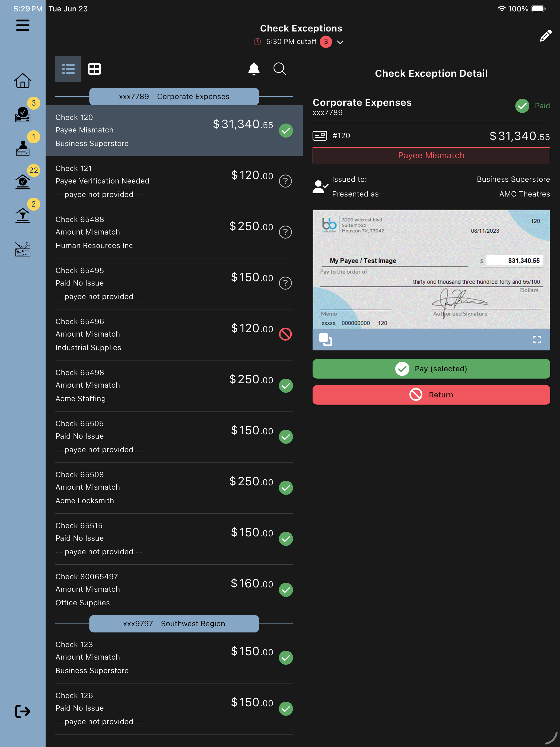
Task: Toggle paid status on Check 65498
Action: (x=286, y=385)
